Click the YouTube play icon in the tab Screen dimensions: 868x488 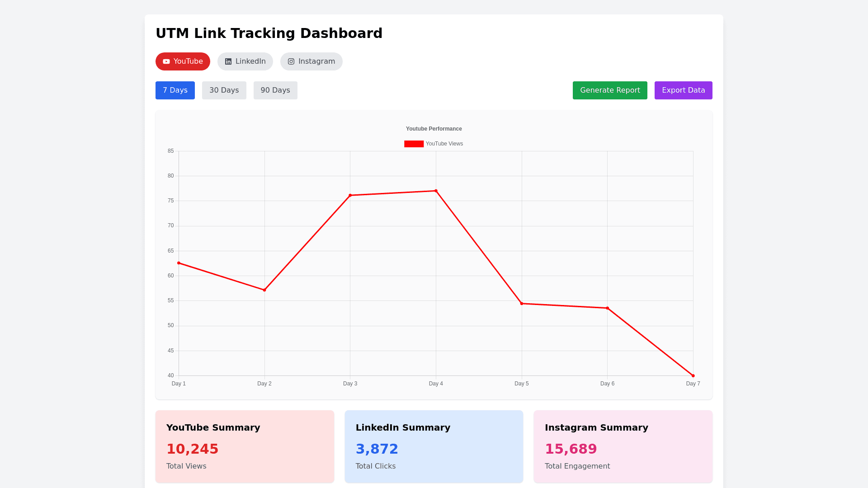click(x=166, y=61)
